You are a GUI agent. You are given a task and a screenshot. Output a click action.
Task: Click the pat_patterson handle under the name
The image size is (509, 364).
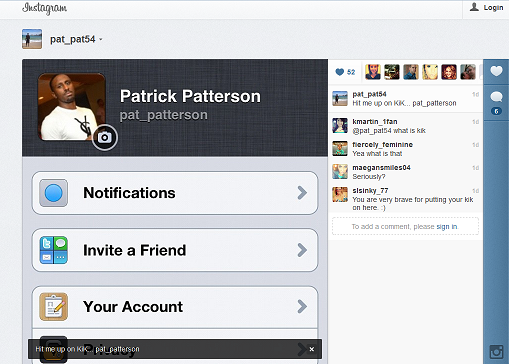tap(163, 115)
